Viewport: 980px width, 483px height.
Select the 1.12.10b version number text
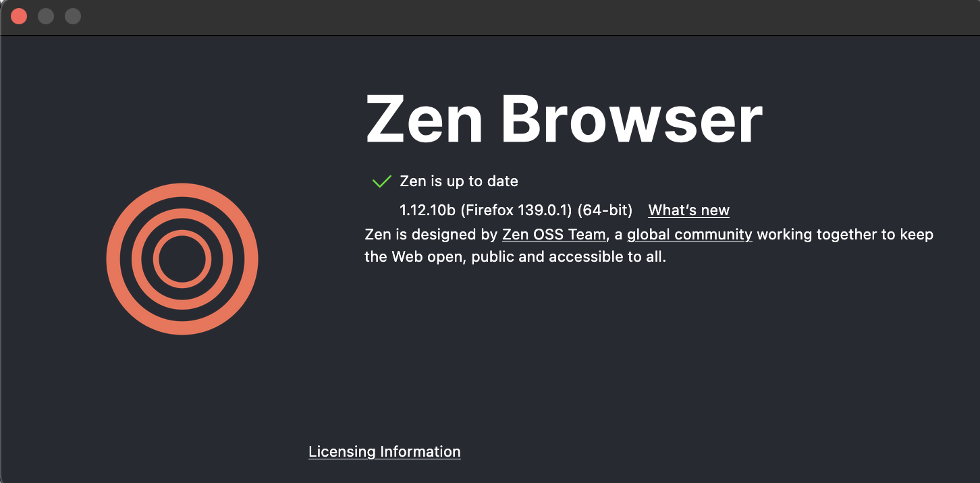428,210
